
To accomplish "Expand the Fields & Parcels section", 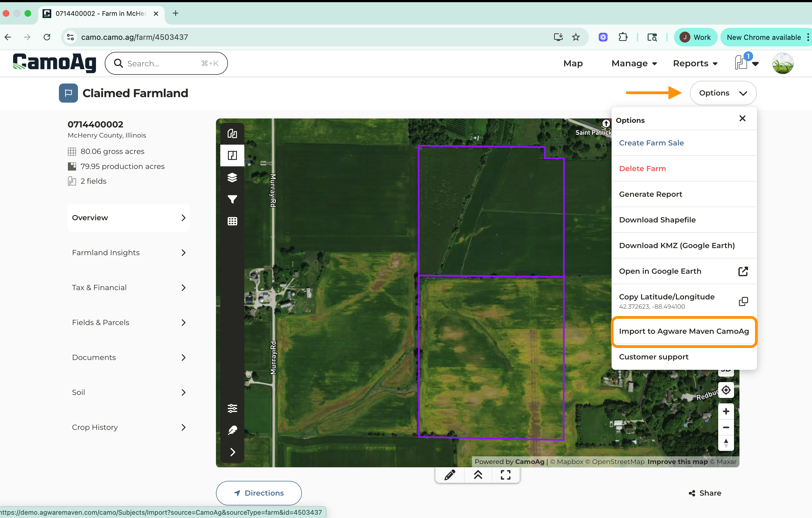I will (x=128, y=323).
